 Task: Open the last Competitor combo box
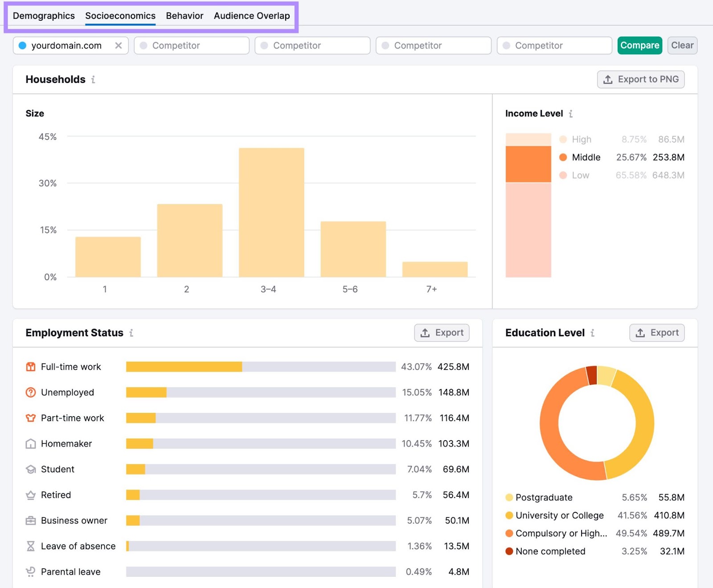(x=554, y=45)
